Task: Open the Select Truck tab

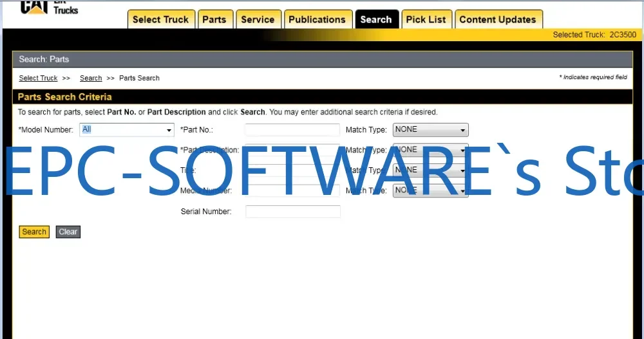Action: tap(160, 19)
